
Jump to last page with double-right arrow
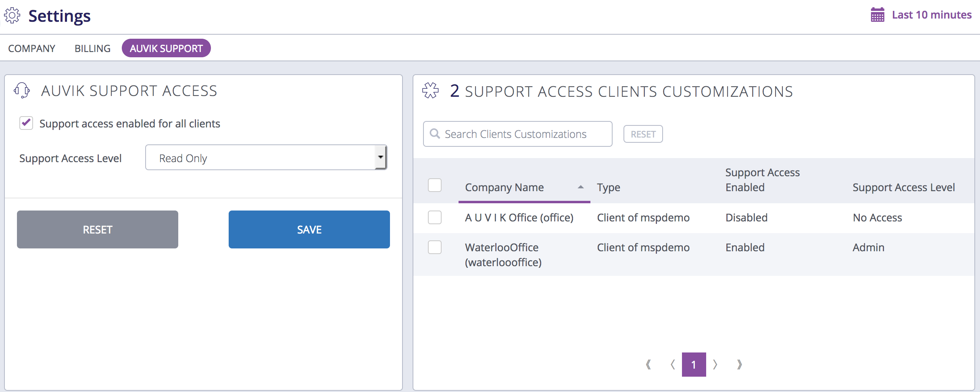(x=740, y=364)
